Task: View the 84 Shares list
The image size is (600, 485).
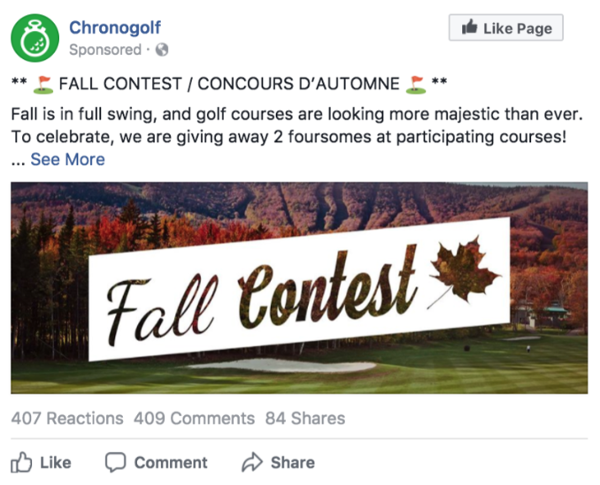Action: pos(305,418)
